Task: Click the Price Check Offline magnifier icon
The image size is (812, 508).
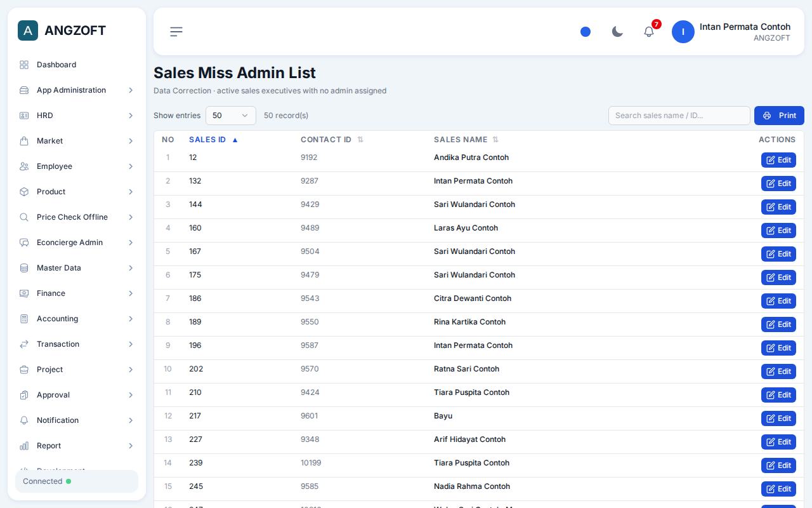Action: pos(24,217)
